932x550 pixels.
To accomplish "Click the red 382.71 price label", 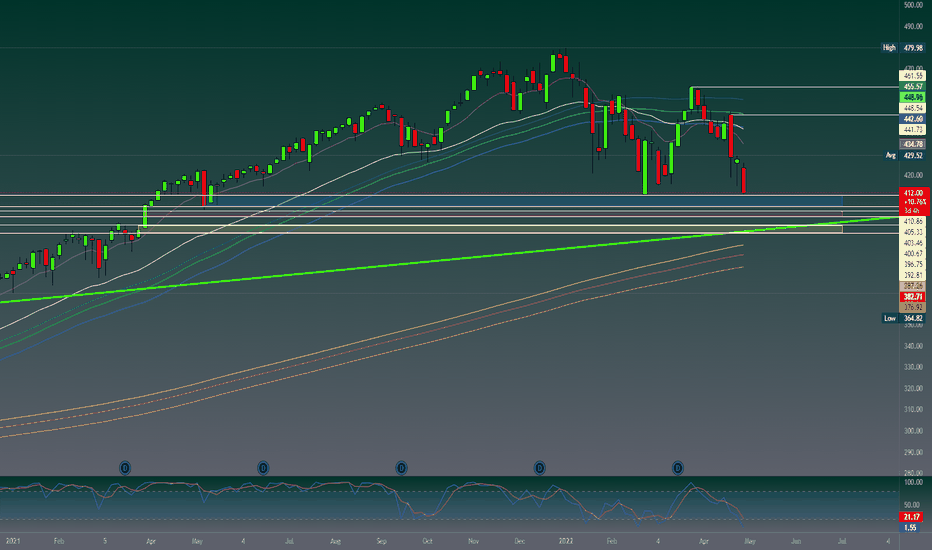I will click(913, 297).
